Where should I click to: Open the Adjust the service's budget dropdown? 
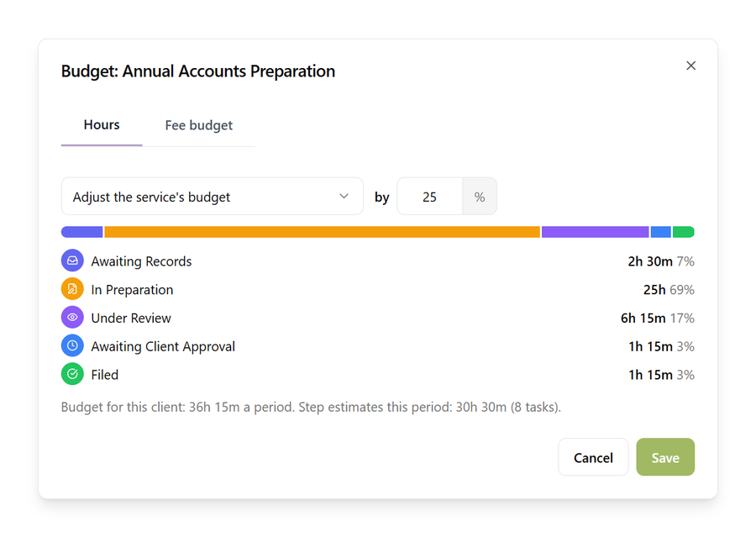pyautogui.click(x=213, y=197)
